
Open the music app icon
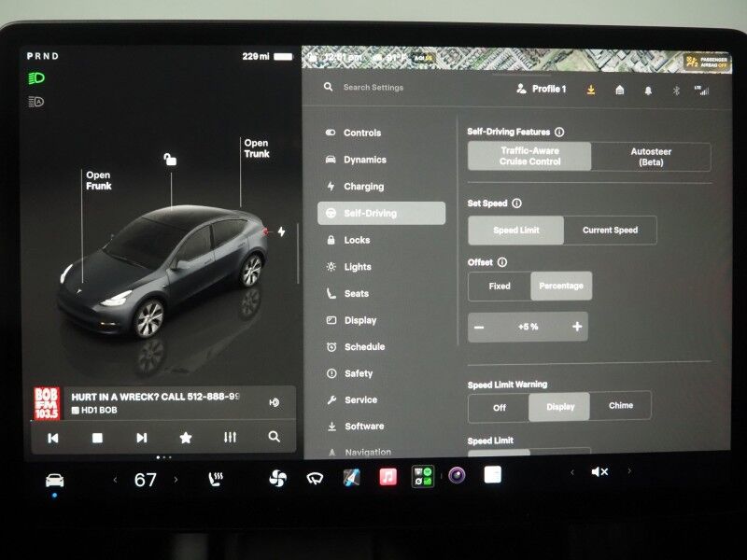pos(388,476)
